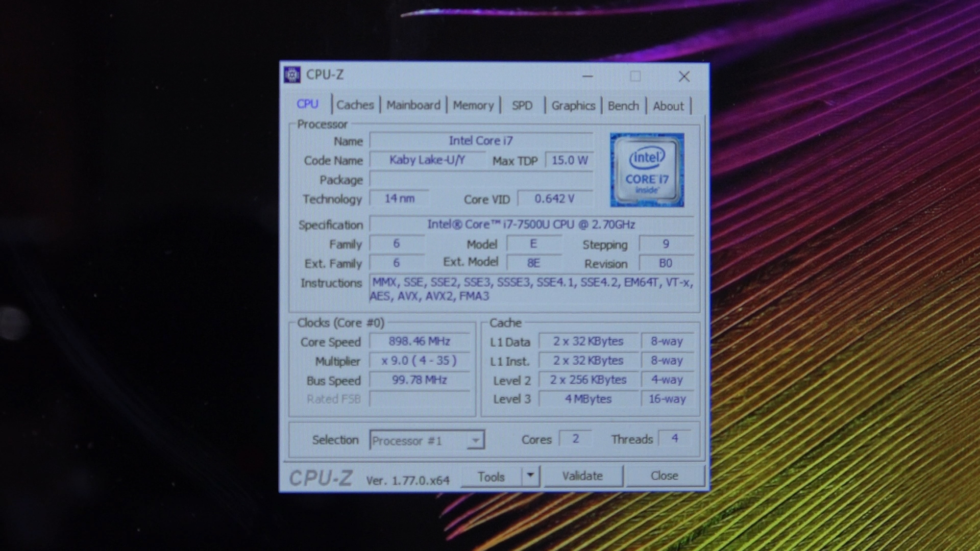The width and height of the screenshot is (980, 551).
Task: Open the Processor #1 selection dropdown
Action: (427, 440)
